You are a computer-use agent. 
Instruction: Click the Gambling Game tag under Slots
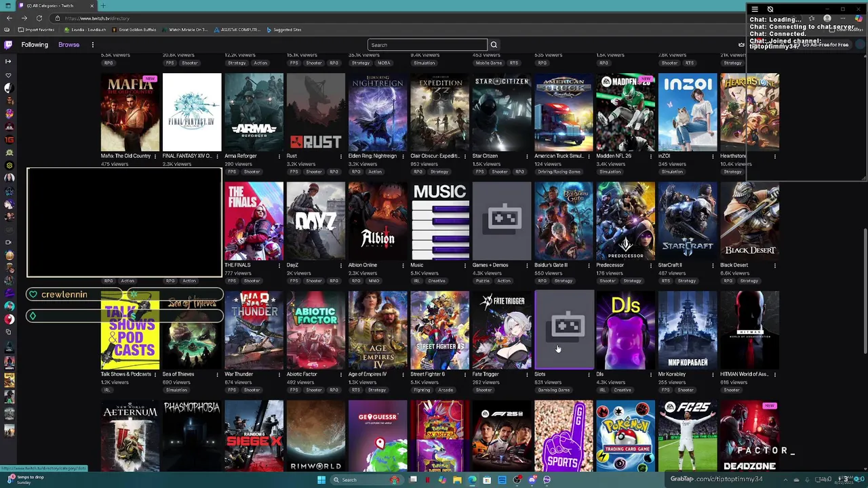click(x=553, y=390)
